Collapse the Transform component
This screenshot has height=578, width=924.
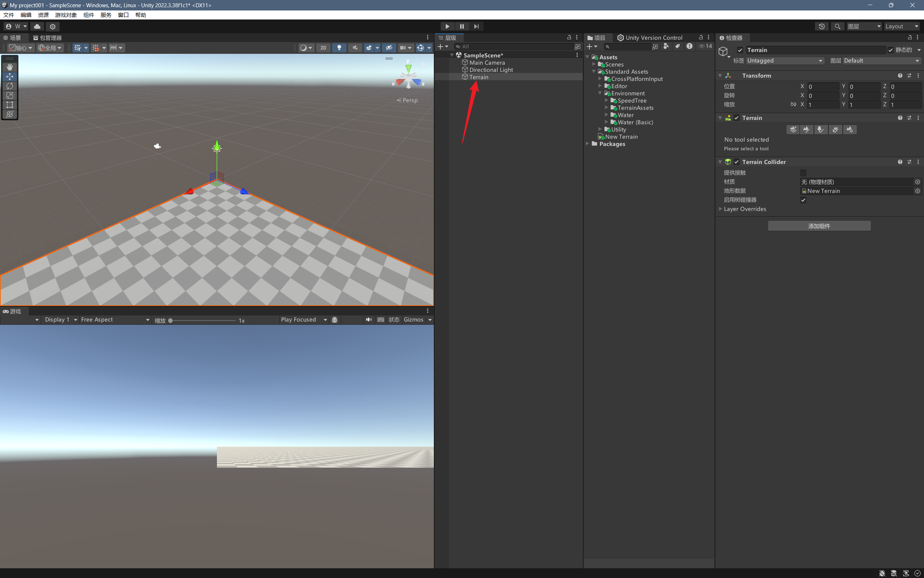point(720,76)
